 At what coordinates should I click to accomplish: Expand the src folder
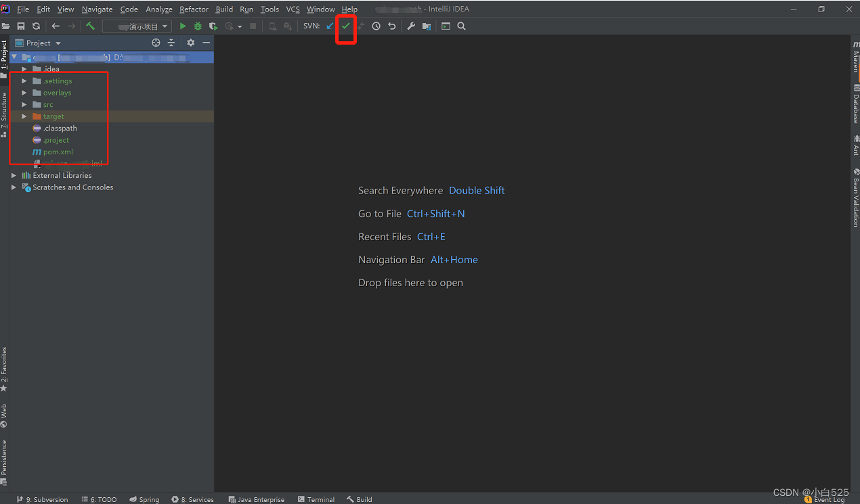(24, 105)
